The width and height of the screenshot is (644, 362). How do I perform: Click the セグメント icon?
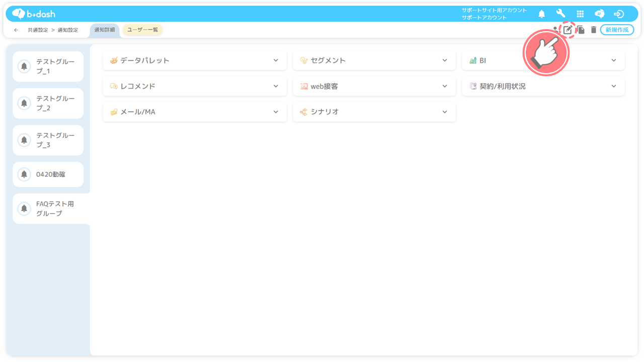(304, 60)
